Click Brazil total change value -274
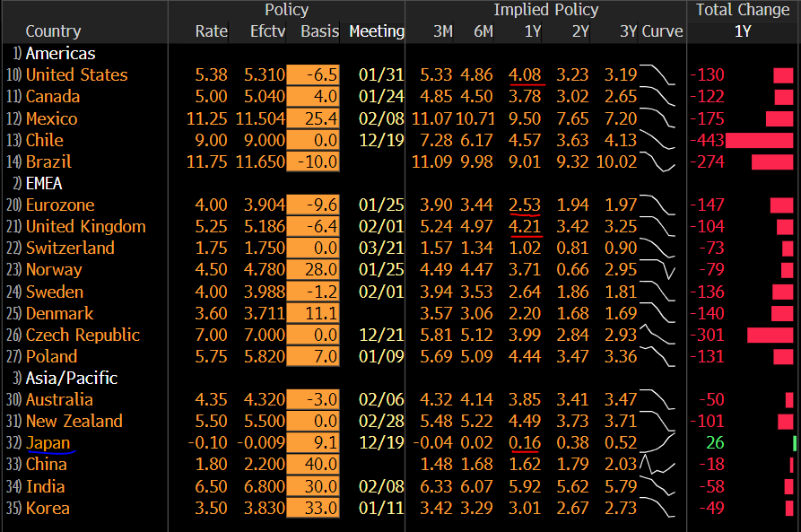 coord(707,161)
